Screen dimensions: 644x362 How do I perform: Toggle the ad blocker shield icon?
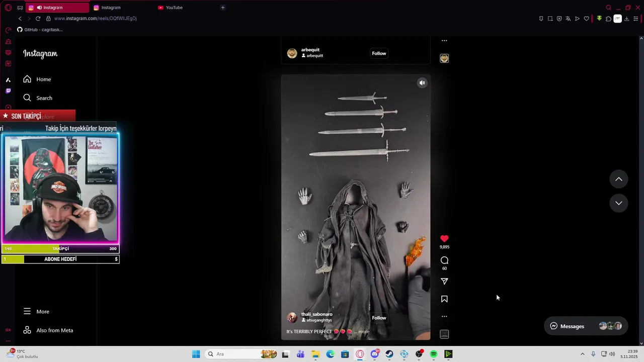(x=559, y=19)
